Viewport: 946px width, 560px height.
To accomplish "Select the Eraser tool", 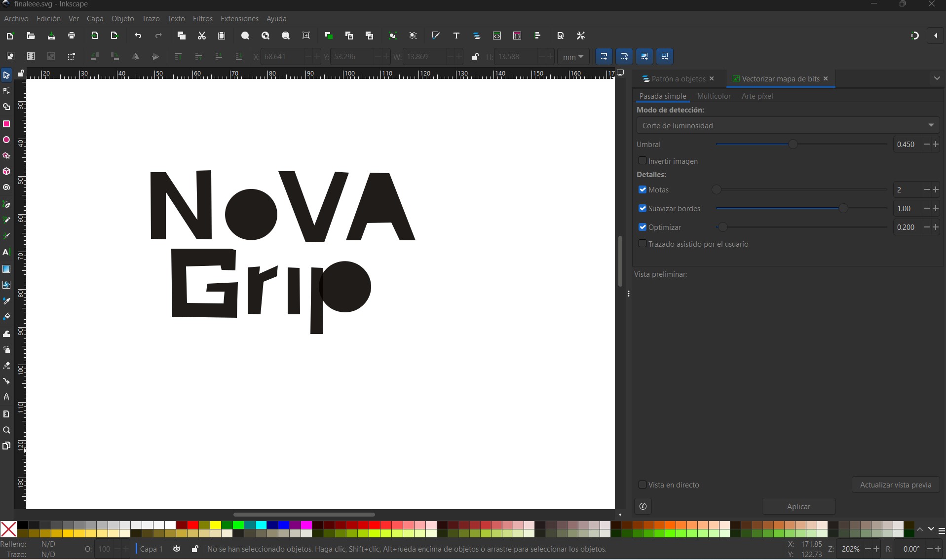I will (x=6, y=366).
